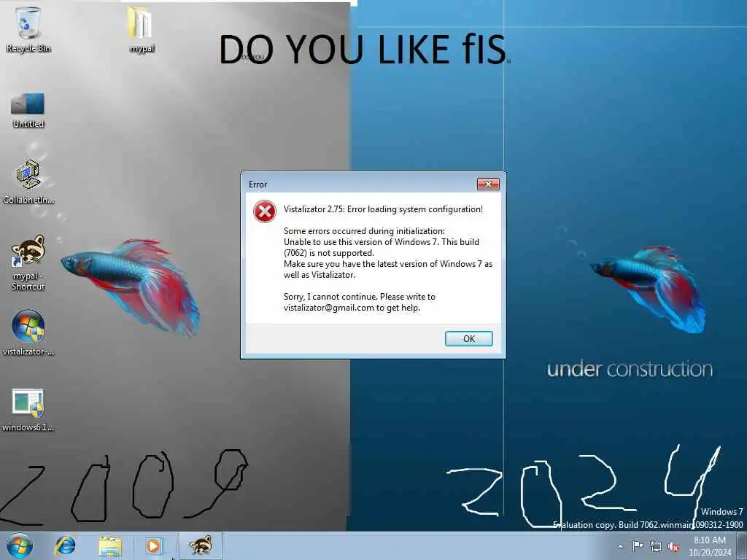Click OK in the Error dialog
The height and width of the screenshot is (560, 747).
click(469, 338)
